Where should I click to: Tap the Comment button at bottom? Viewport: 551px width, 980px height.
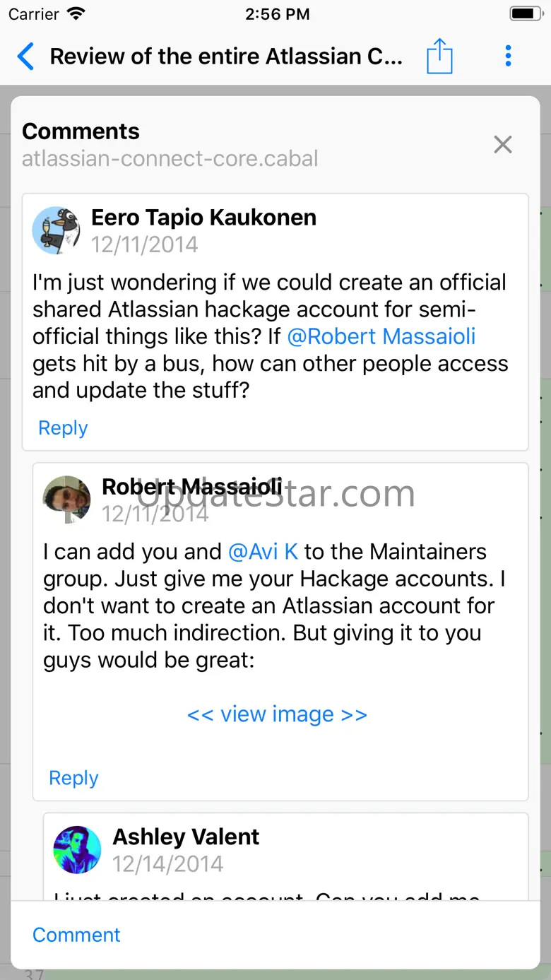click(76, 935)
